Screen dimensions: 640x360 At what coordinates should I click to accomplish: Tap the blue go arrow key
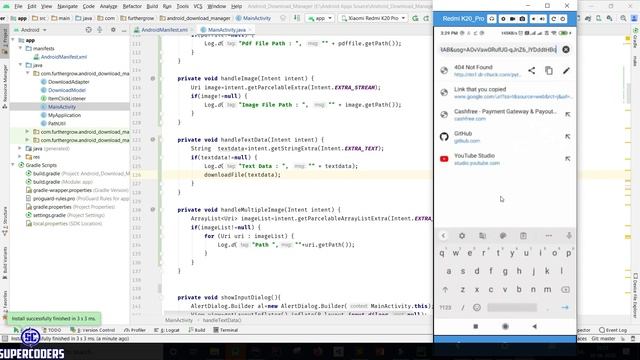(565, 307)
